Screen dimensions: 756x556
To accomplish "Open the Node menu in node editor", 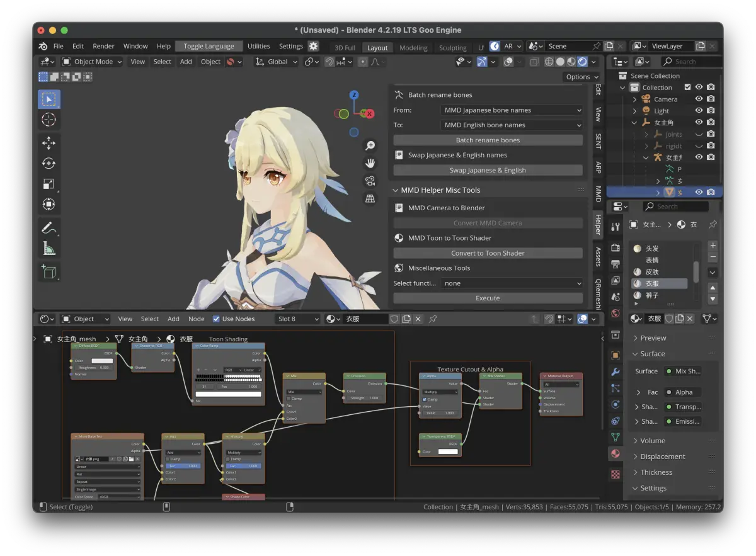I will coord(197,319).
